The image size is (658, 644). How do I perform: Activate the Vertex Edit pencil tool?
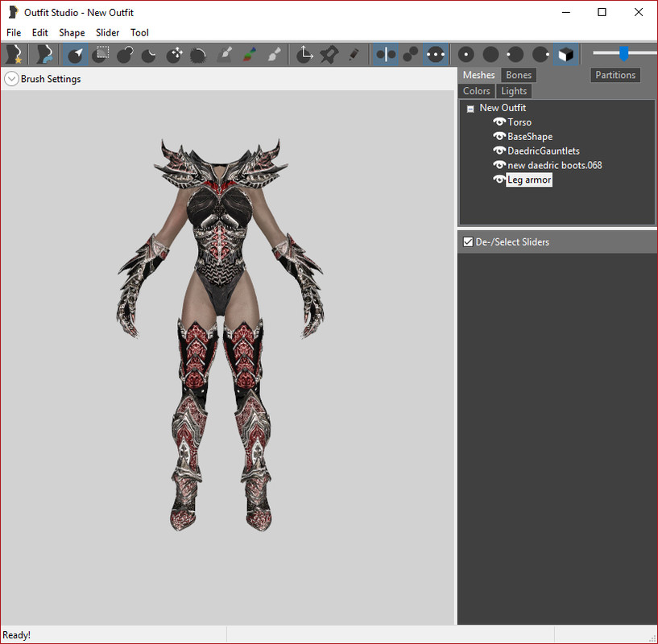pyautogui.click(x=354, y=54)
